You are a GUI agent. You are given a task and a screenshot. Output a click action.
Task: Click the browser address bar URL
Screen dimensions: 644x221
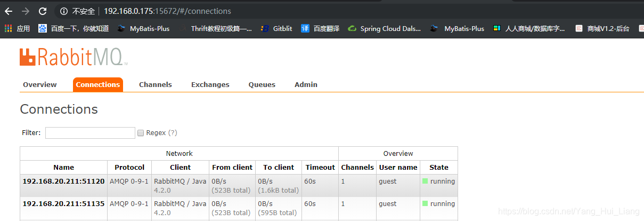pos(167,11)
